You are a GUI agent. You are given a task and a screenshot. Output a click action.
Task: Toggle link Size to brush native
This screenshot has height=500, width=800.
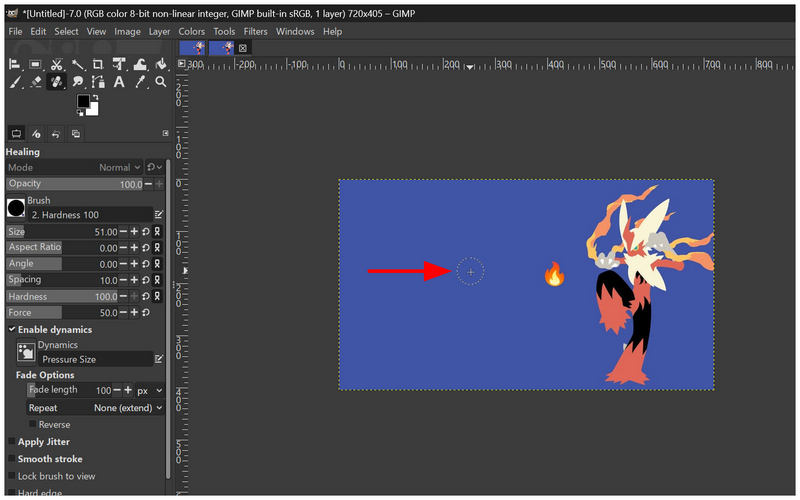(157, 232)
